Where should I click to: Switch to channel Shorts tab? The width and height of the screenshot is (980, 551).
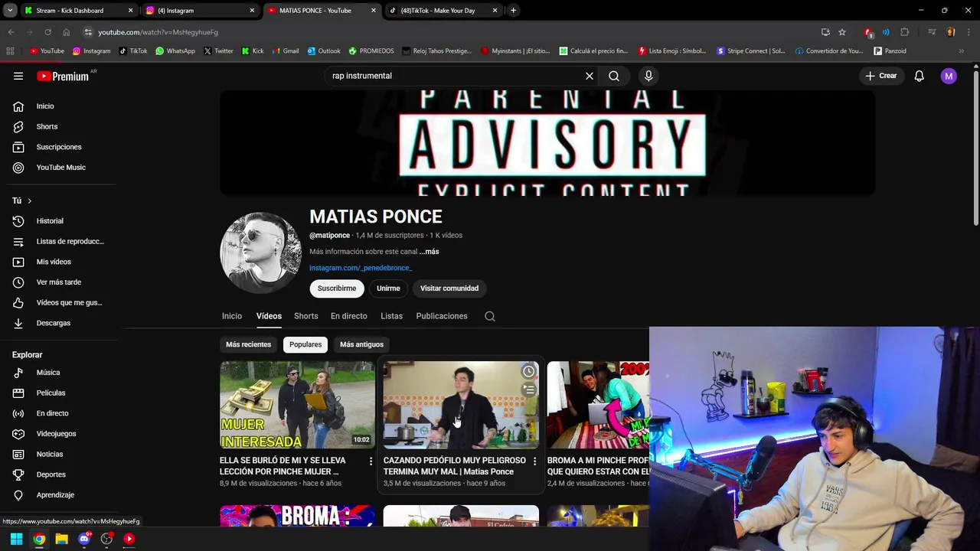[x=305, y=316]
